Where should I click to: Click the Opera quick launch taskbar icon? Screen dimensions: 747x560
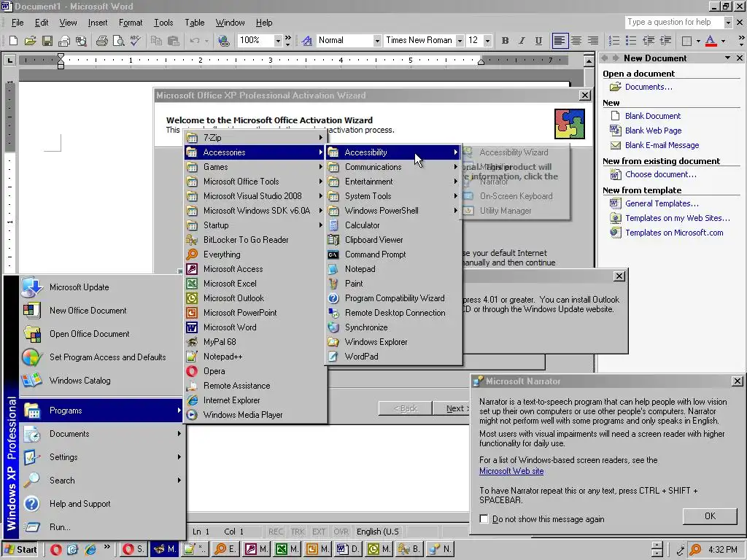pyautogui.click(x=55, y=549)
